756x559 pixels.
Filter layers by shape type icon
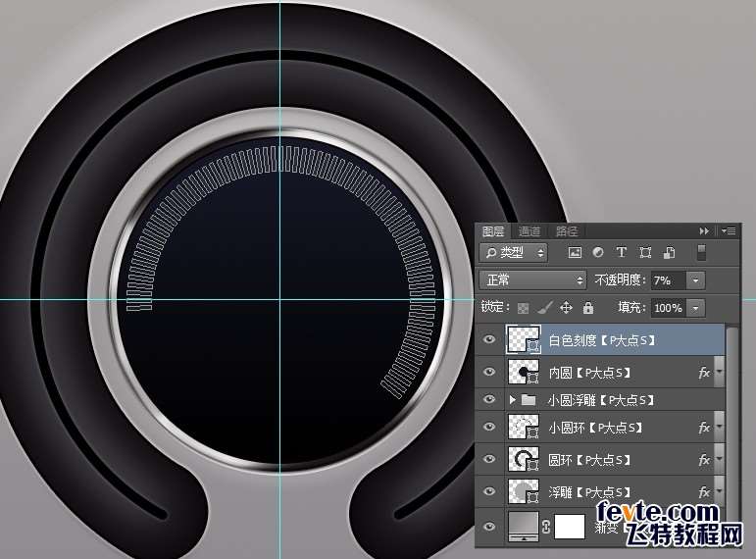click(645, 252)
